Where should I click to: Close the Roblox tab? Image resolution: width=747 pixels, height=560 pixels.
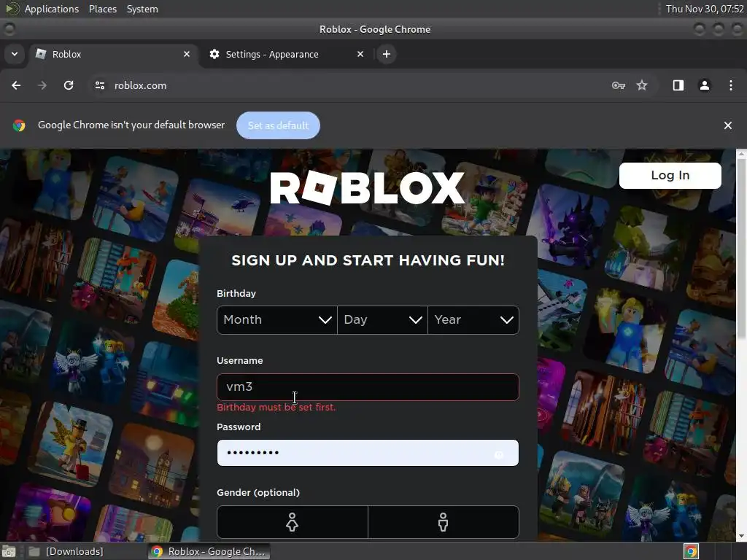[187, 54]
